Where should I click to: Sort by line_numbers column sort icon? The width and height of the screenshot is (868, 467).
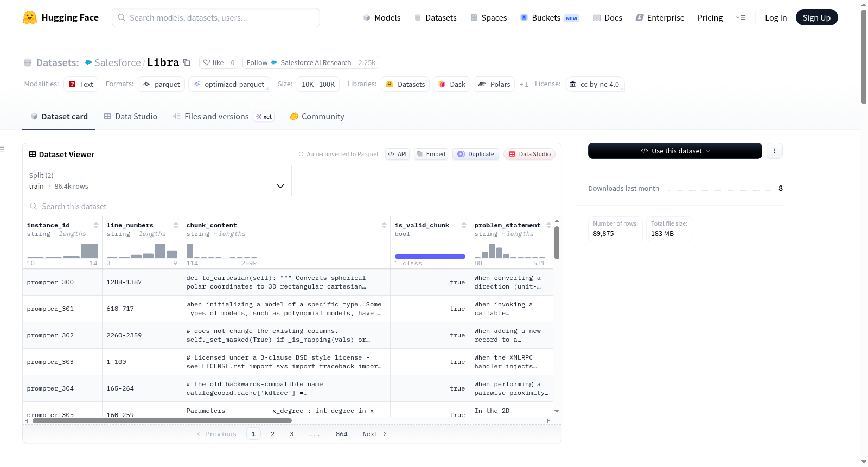(176, 225)
